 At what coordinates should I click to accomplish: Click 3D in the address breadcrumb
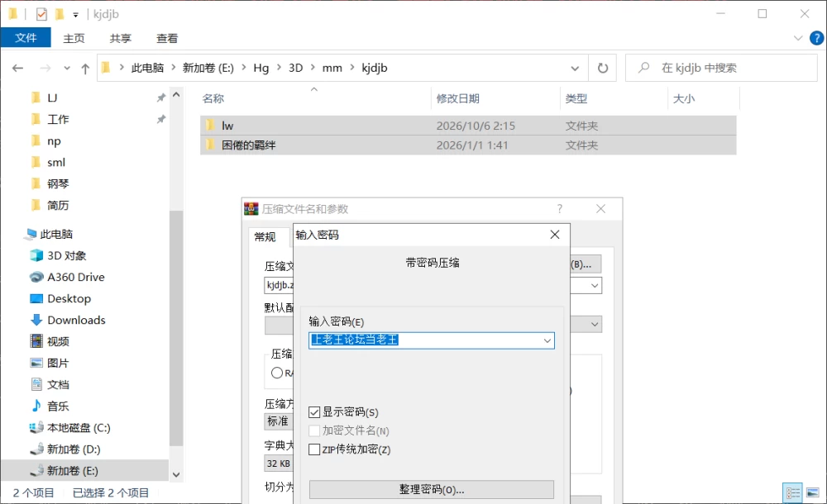click(x=296, y=68)
